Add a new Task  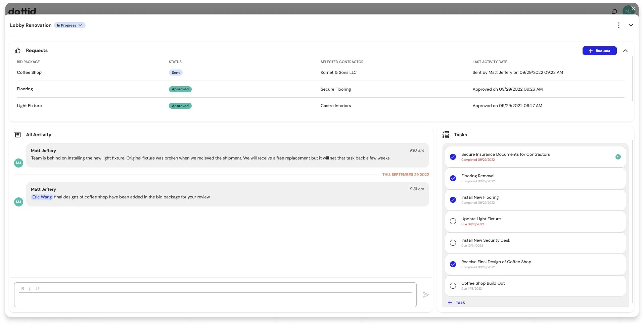(456, 303)
